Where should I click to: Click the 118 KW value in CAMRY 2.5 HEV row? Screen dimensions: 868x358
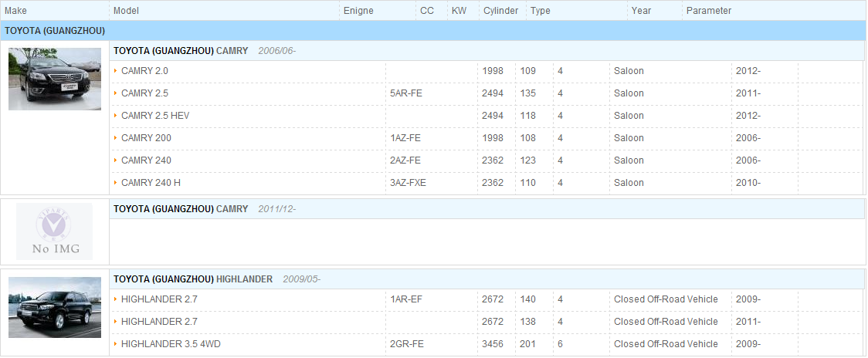click(x=527, y=116)
